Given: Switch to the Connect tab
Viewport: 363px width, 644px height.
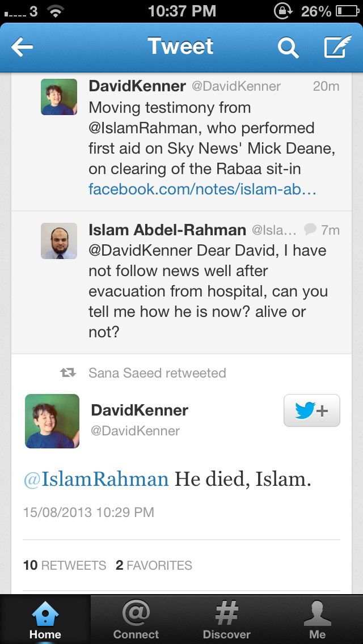Looking at the screenshot, I should (136, 619).
